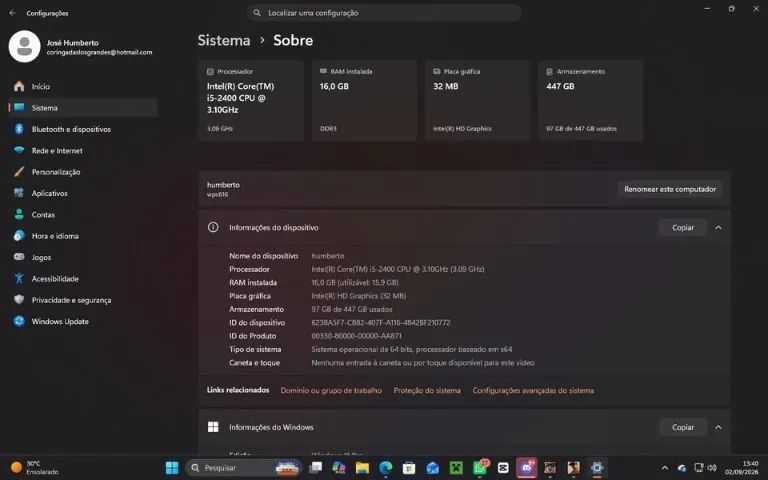Click the Privacidade e segurança shield icon

click(19, 300)
